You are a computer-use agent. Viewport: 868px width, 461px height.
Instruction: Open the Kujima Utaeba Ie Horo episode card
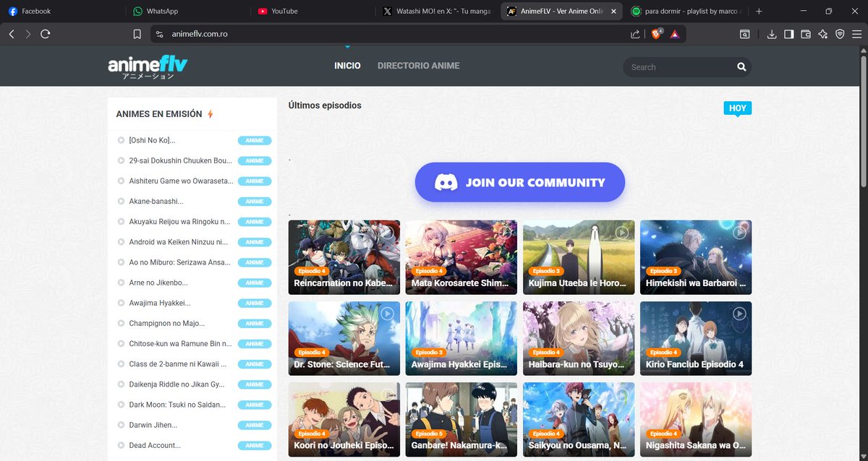579,257
